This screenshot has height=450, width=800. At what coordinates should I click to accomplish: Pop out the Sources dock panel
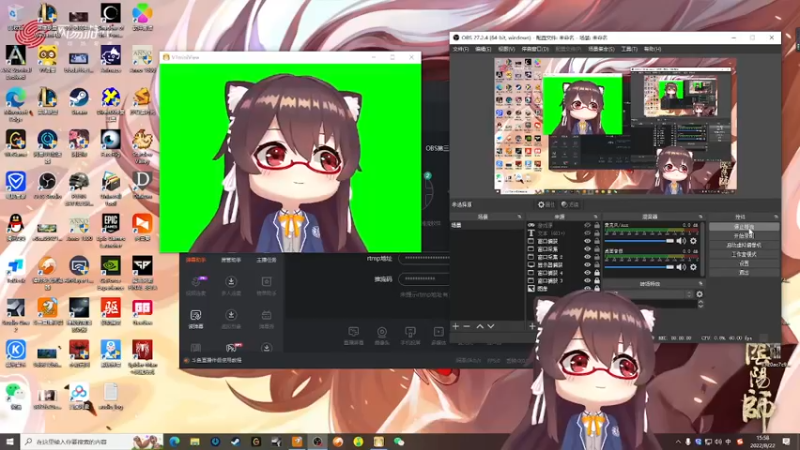pos(595,217)
